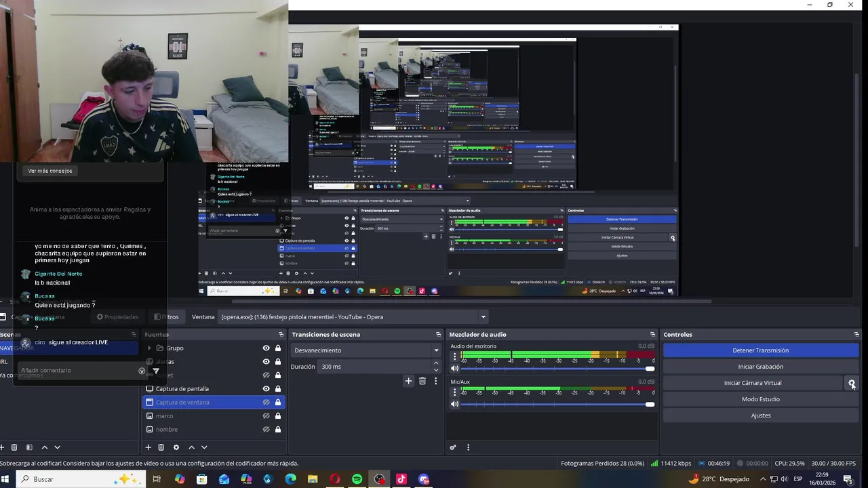Open Propiedades in the source toolbar
Screen dimensions: 868x488
(117, 317)
